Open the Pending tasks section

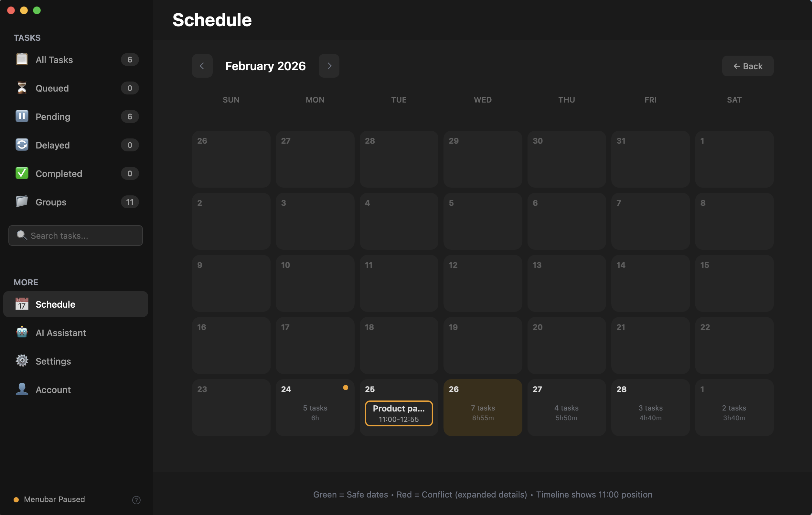pos(52,116)
